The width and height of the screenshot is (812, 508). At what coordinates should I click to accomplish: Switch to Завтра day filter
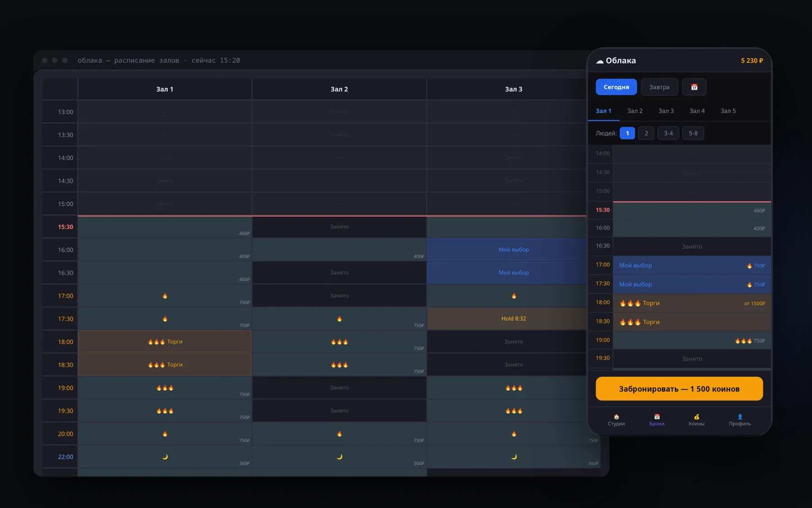tap(659, 87)
